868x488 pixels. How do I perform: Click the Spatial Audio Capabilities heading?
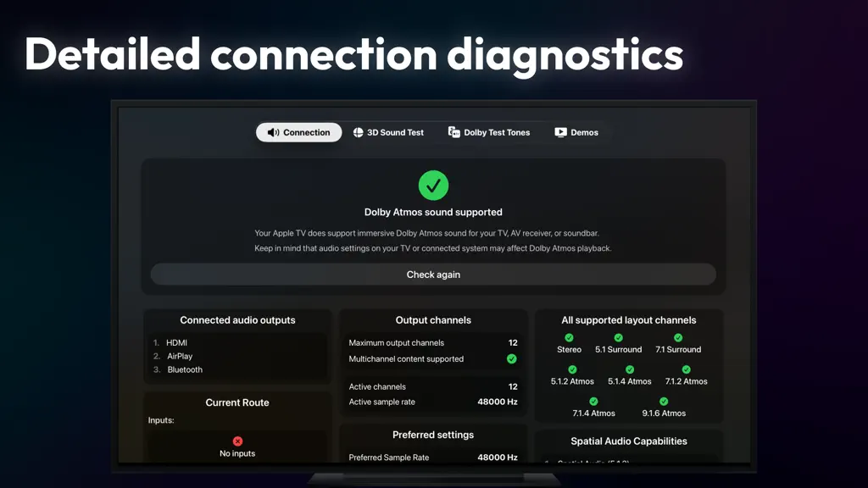[629, 441]
